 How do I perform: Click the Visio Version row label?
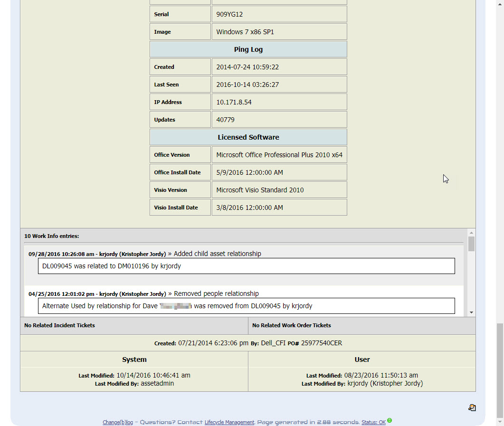171,190
